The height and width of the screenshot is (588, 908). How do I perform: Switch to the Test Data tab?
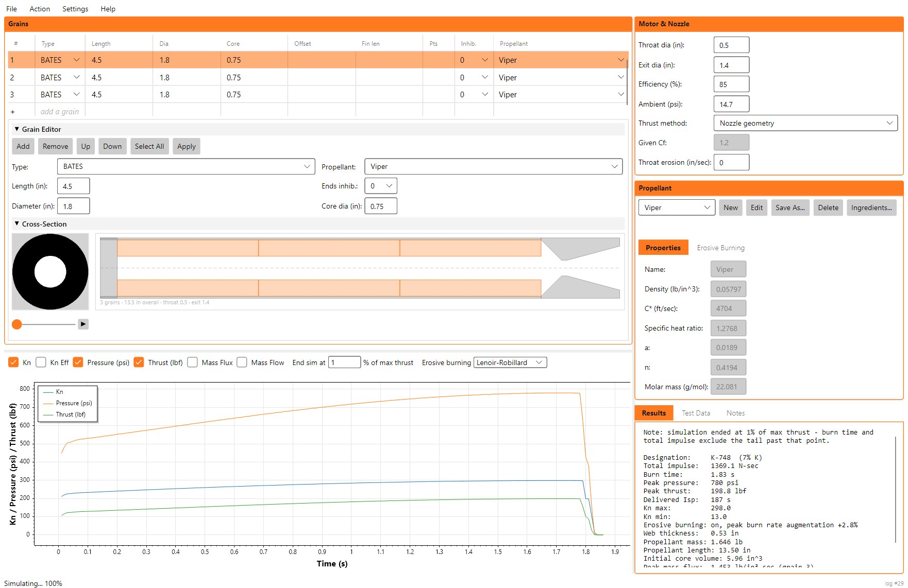click(696, 413)
